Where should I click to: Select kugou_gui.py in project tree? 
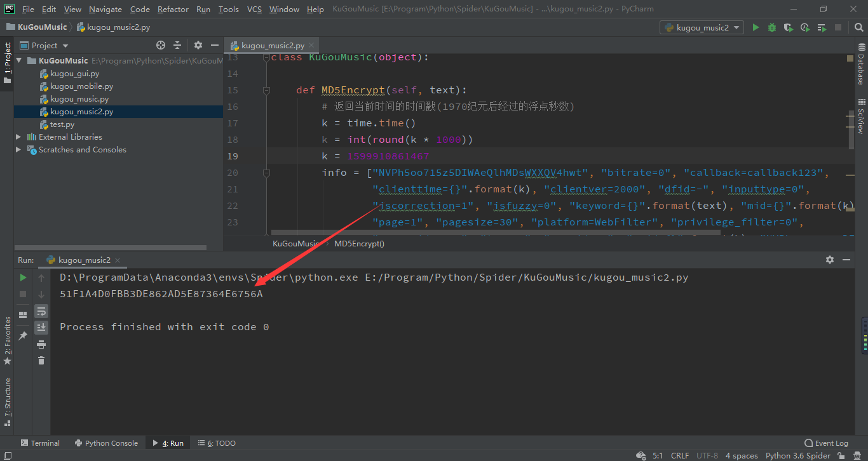click(74, 73)
